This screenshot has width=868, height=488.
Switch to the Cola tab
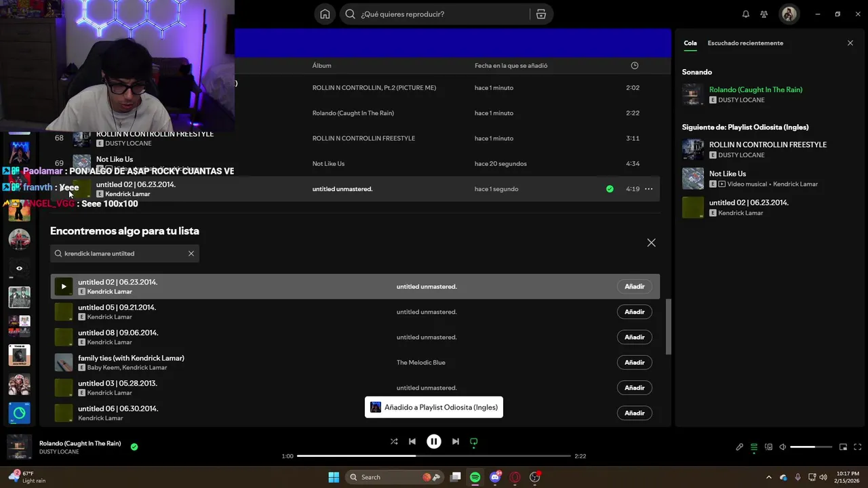[x=690, y=43]
